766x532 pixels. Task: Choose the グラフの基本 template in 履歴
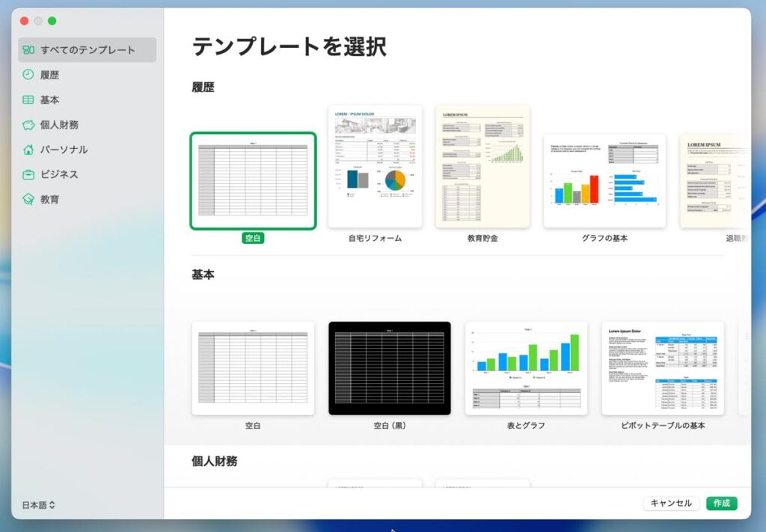[x=604, y=181]
